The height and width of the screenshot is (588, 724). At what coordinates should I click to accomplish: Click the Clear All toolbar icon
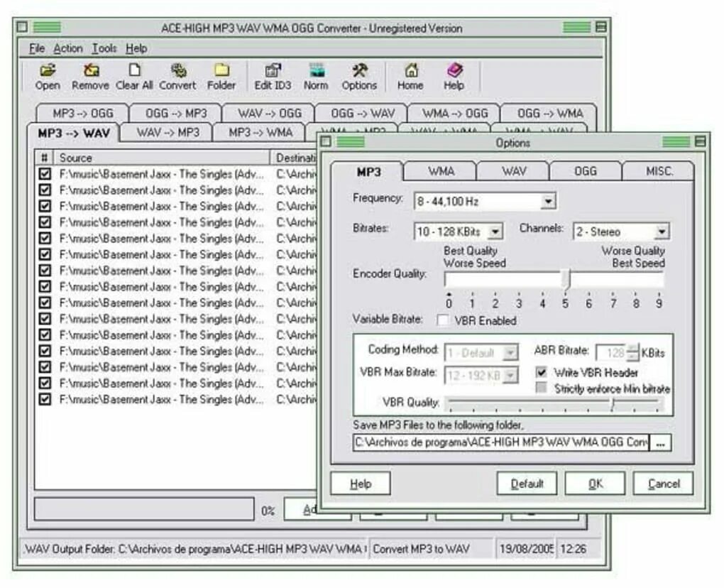tap(134, 77)
